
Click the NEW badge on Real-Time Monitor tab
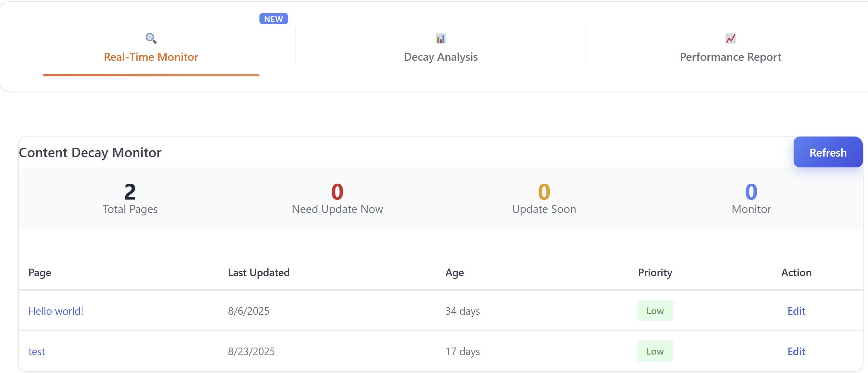(273, 19)
